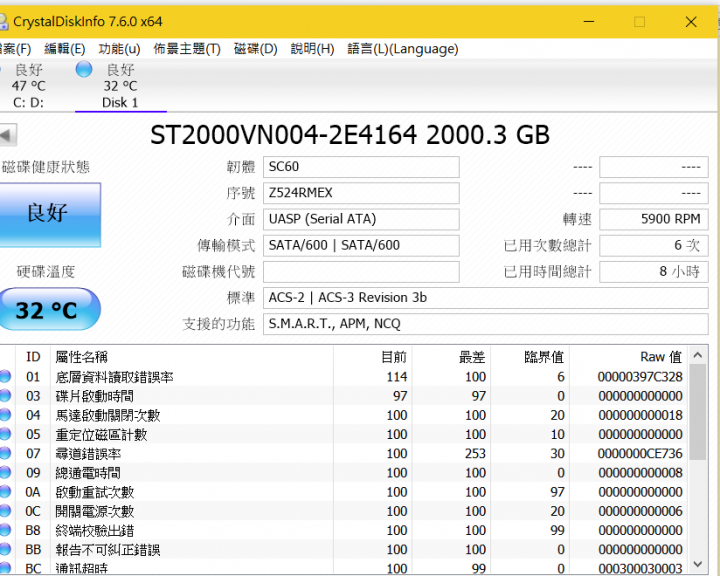Click the power on hours 8 小時 field
Viewport: 720px width, 576px height.
654,271
